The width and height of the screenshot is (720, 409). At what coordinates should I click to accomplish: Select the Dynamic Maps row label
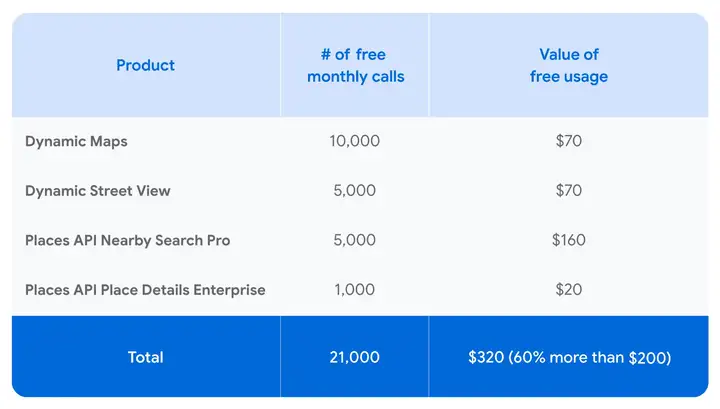[x=76, y=141]
